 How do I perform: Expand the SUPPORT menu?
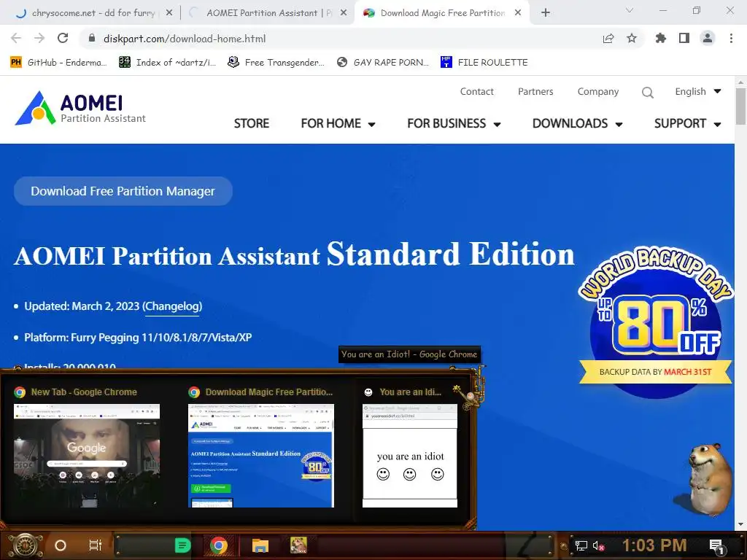click(687, 123)
